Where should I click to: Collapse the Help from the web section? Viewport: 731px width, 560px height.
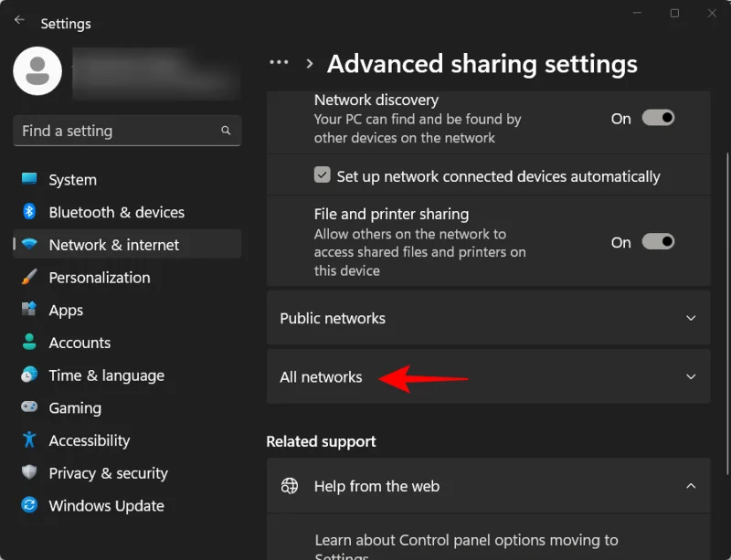coord(691,486)
